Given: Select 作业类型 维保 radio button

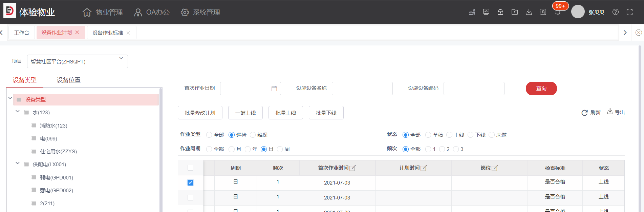Looking at the screenshot, I should pyautogui.click(x=253, y=135).
